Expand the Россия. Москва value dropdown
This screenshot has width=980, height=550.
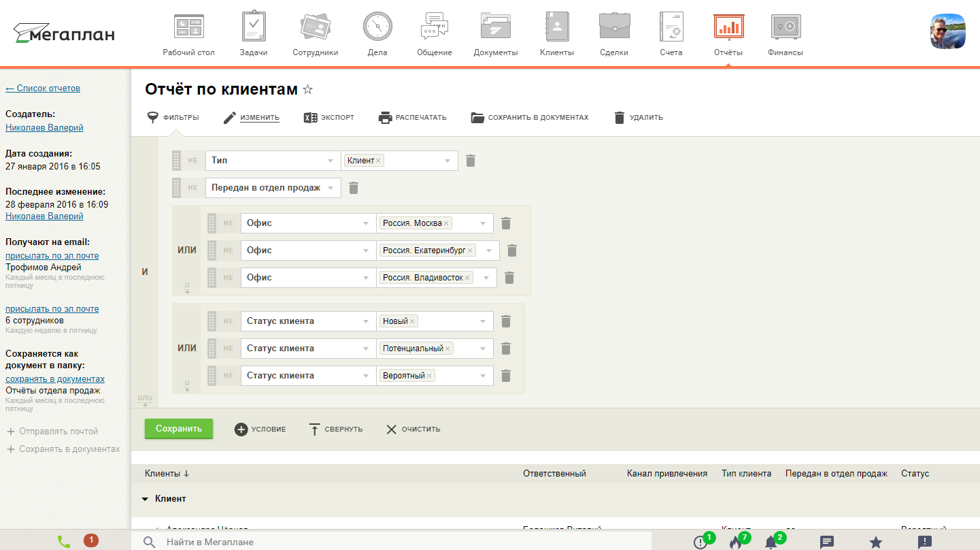point(483,223)
